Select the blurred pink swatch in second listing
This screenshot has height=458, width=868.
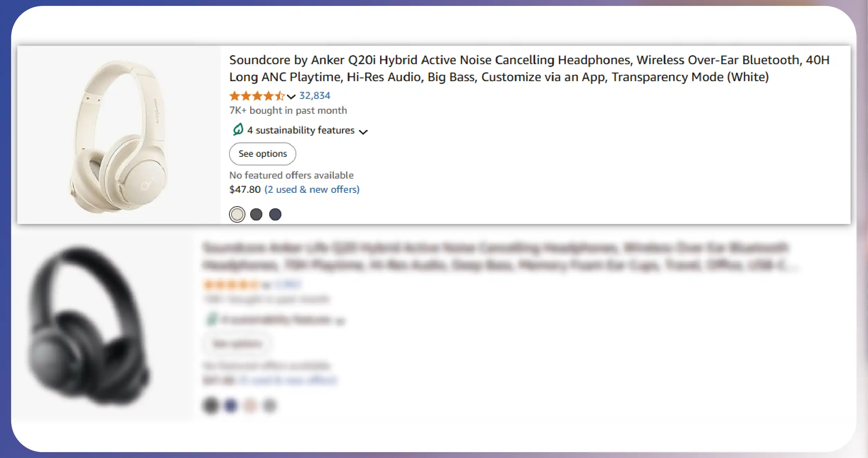(x=250, y=405)
